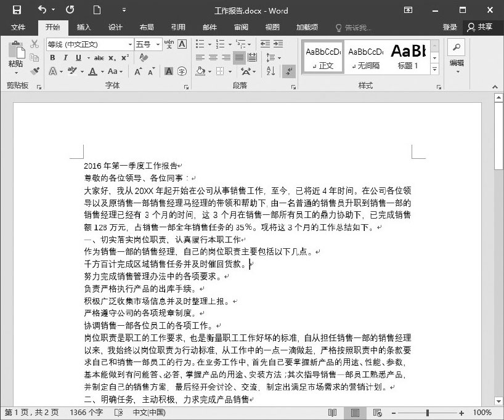Screen dimensions: 504x420
Task: Switch to Read Mode view in status bar
Action: click(x=332, y=413)
